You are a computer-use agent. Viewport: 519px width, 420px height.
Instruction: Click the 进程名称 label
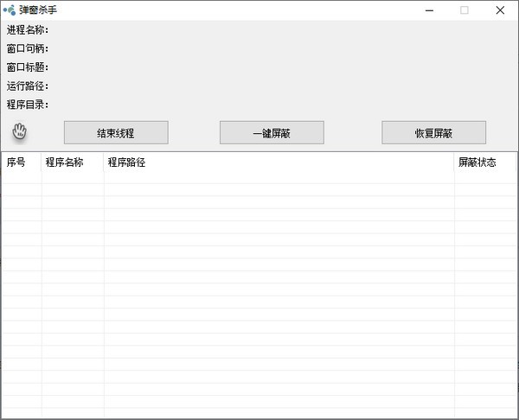(28, 30)
